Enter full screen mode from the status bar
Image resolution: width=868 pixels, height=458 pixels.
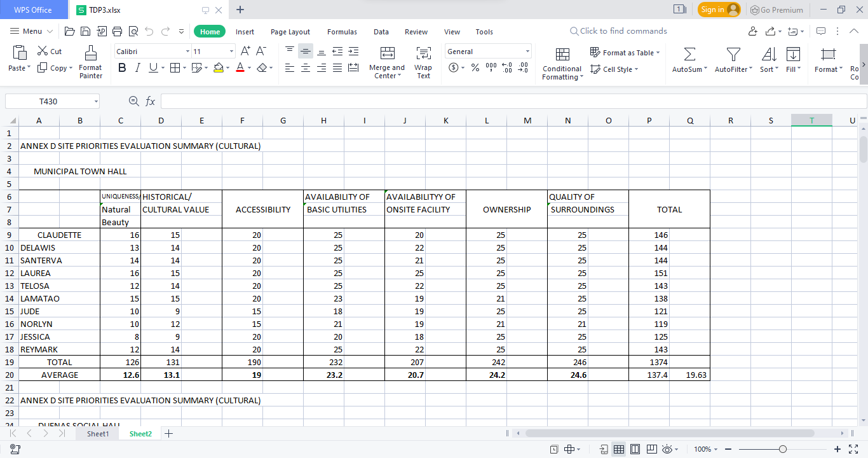[x=853, y=449]
